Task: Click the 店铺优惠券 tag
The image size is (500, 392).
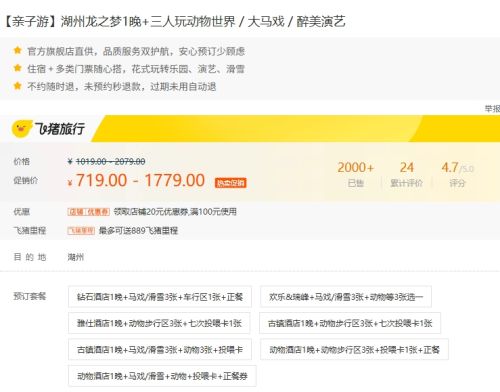Action: pyautogui.click(x=89, y=212)
